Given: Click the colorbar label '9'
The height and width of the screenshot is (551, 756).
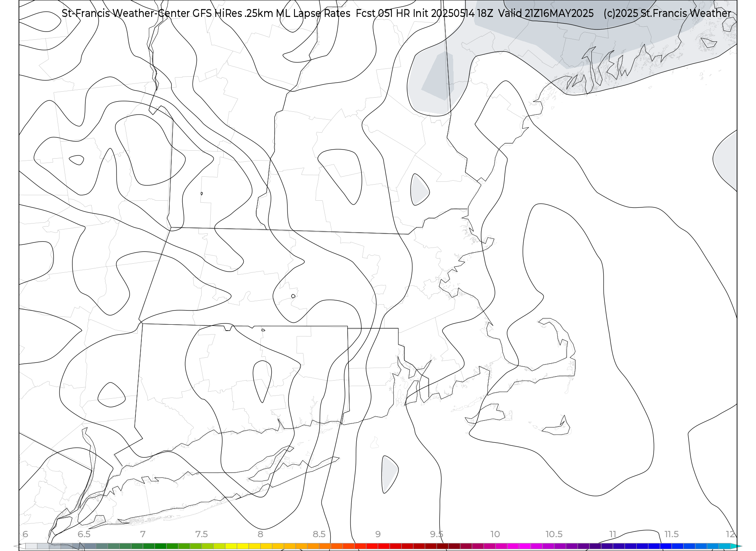Looking at the screenshot, I should point(378,534).
